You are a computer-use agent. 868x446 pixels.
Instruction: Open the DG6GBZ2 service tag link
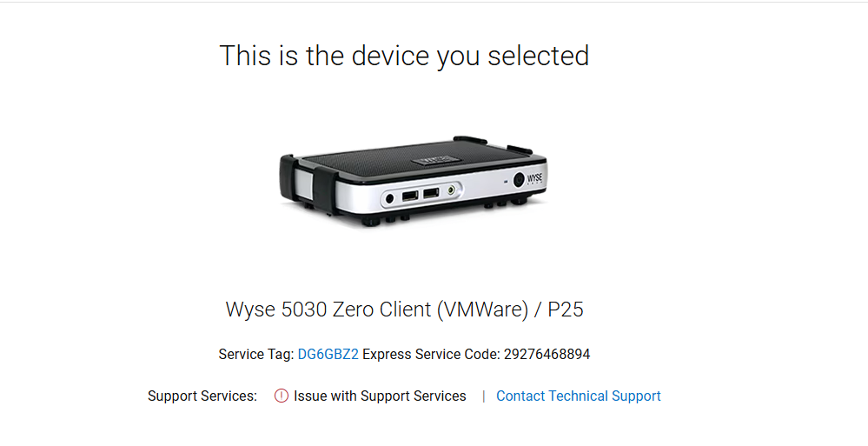(328, 354)
